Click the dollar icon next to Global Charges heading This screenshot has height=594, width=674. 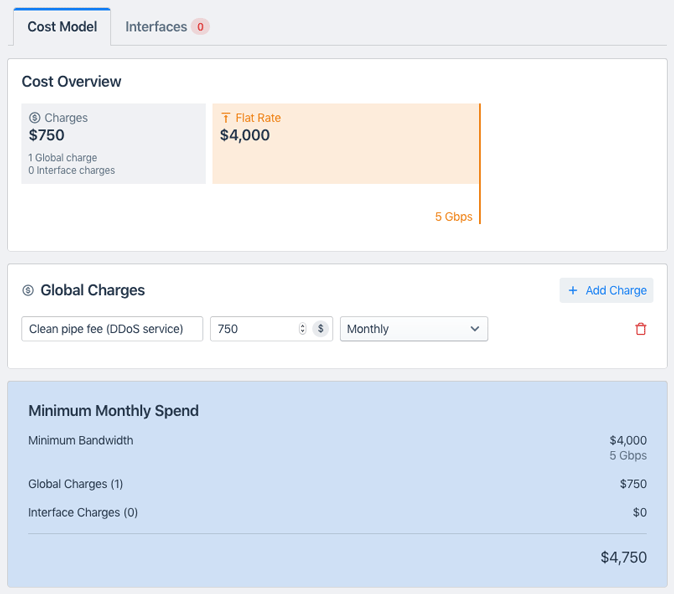coord(28,291)
